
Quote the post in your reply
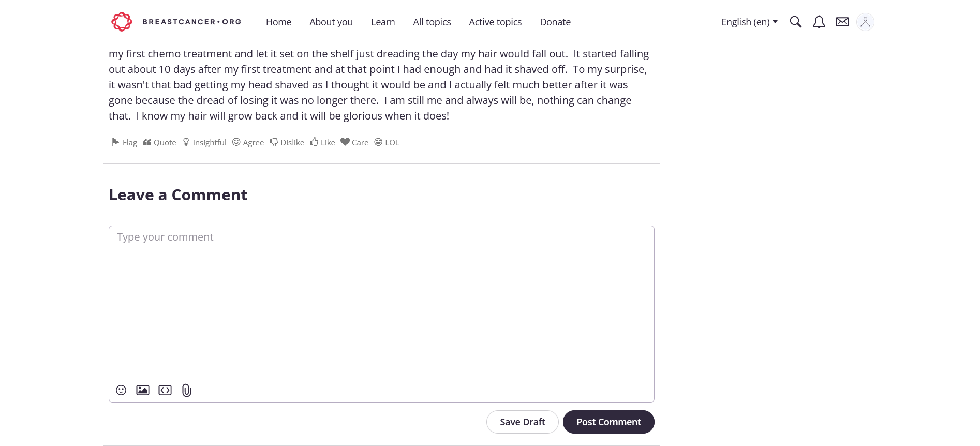click(x=159, y=142)
